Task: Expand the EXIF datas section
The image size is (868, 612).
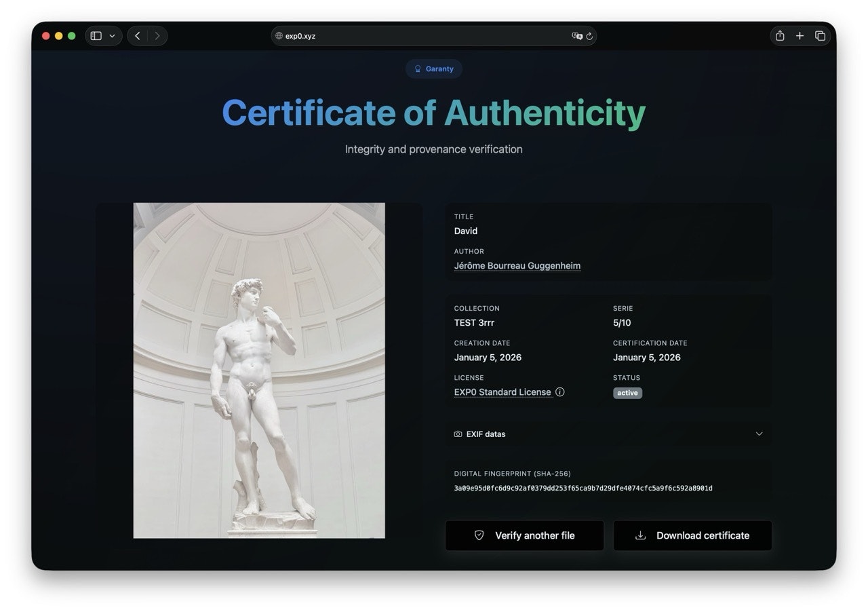Action: (608, 434)
